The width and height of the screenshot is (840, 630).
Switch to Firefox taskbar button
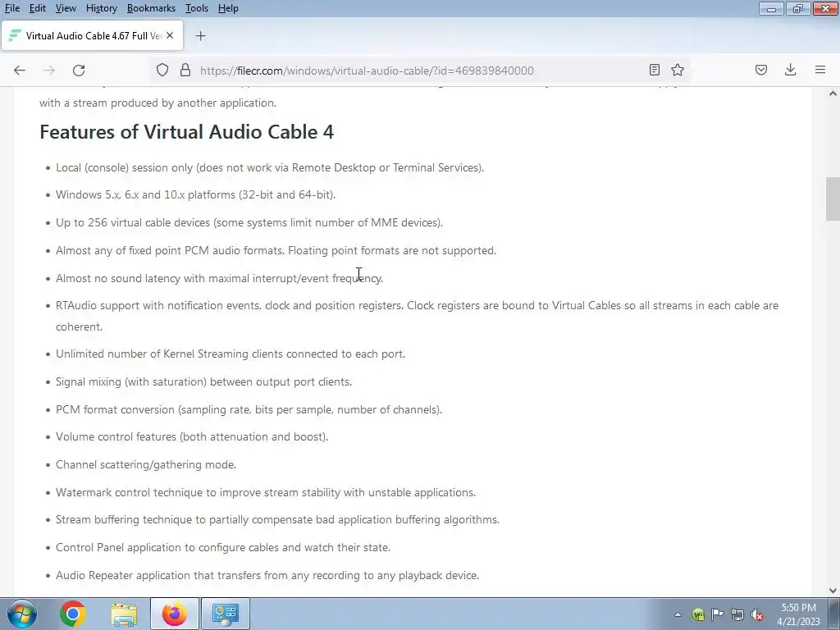point(175,614)
